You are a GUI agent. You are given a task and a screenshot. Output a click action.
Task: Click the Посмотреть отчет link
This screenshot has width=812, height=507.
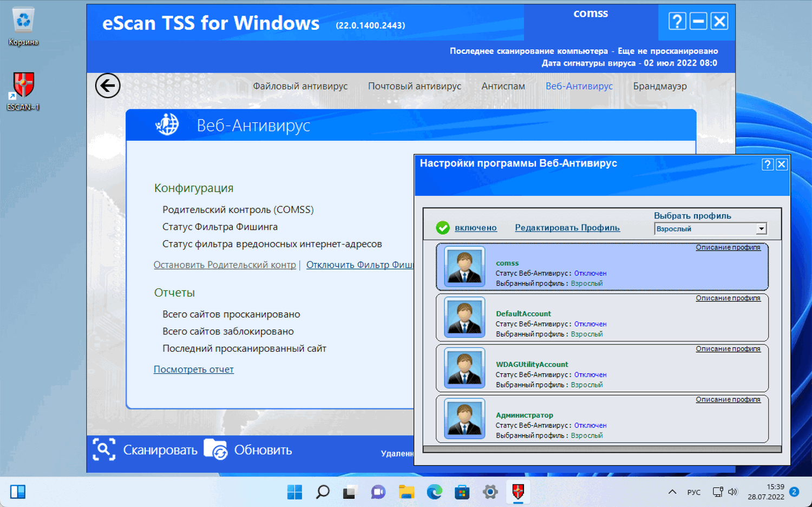(x=194, y=370)
